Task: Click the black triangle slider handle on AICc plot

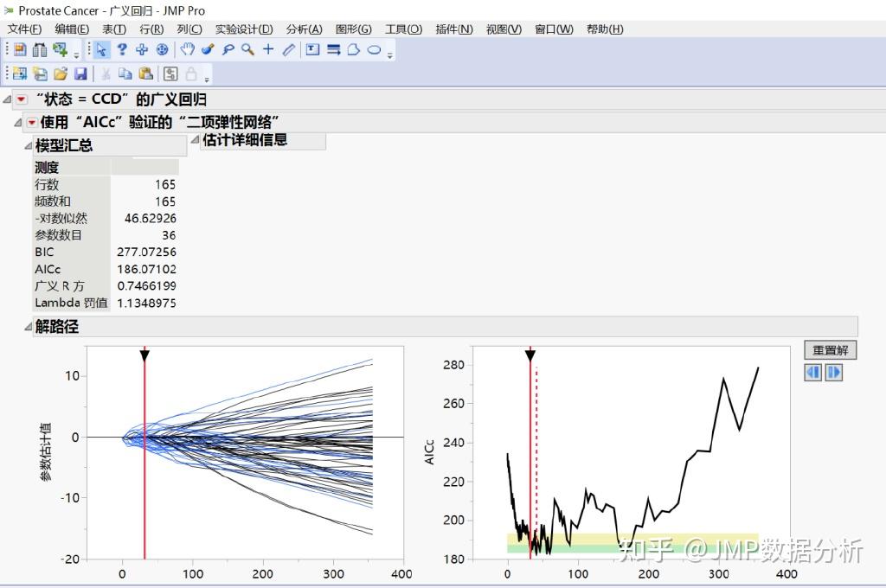Action: [x=530, y=355]
